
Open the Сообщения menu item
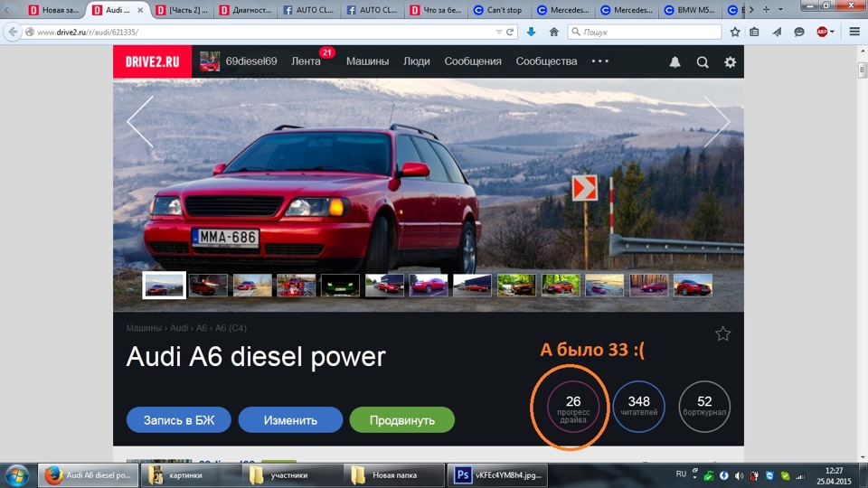pos(473,61)
